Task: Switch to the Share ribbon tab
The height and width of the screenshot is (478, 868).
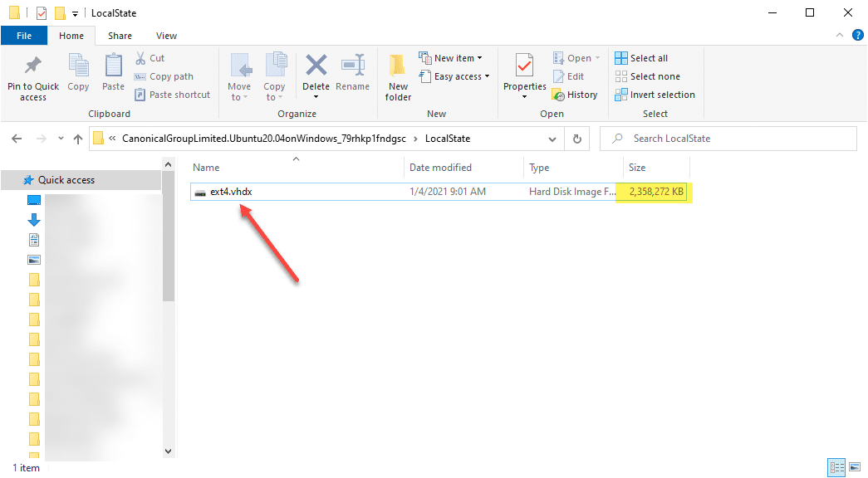Action: (120, 36)
